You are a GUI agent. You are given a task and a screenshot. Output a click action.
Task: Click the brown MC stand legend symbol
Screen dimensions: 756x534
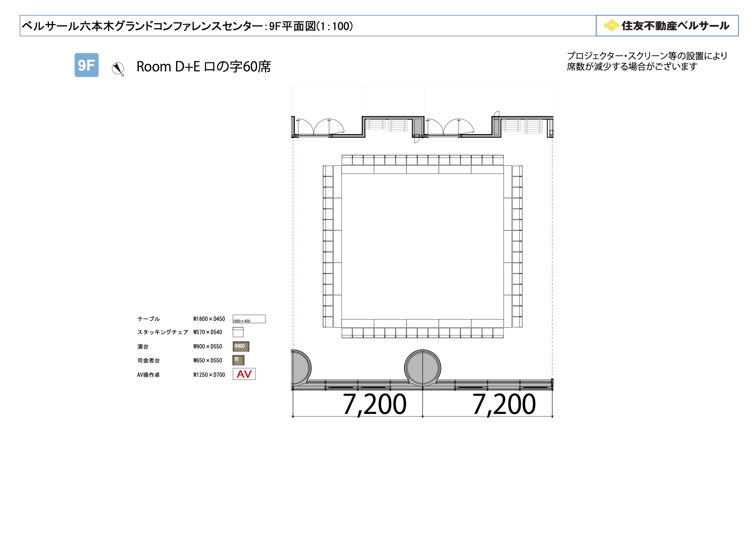pos(238,360)
